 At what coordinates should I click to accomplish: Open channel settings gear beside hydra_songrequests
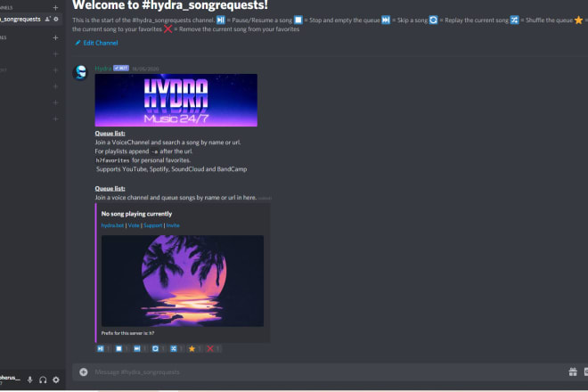click(56, 19)
